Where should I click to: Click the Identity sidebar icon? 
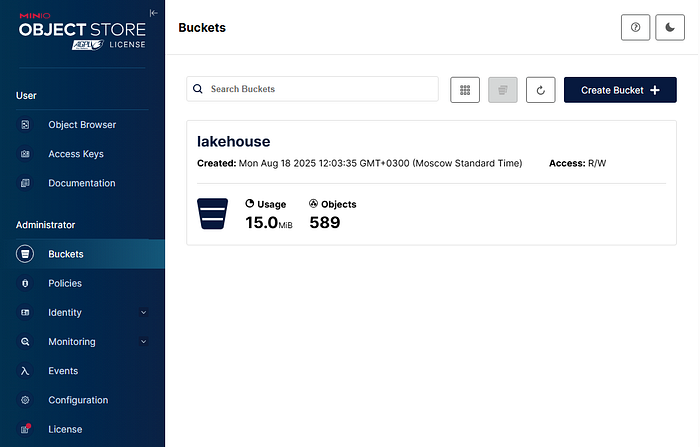click(25, 313)
